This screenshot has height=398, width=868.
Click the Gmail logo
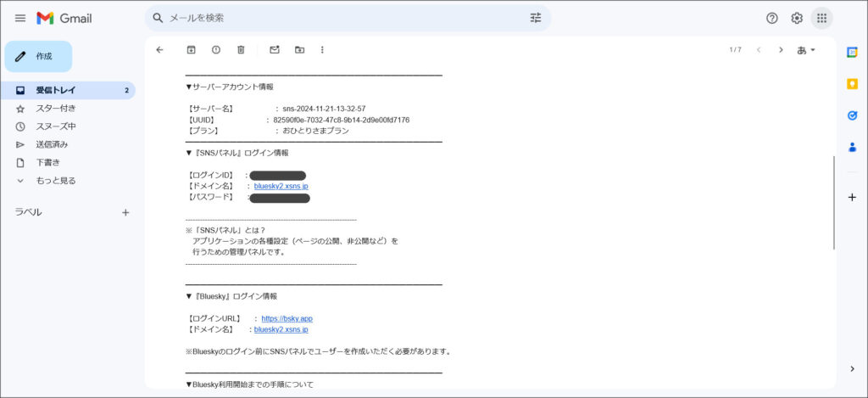pyautogui.click(x=64, y=19)
